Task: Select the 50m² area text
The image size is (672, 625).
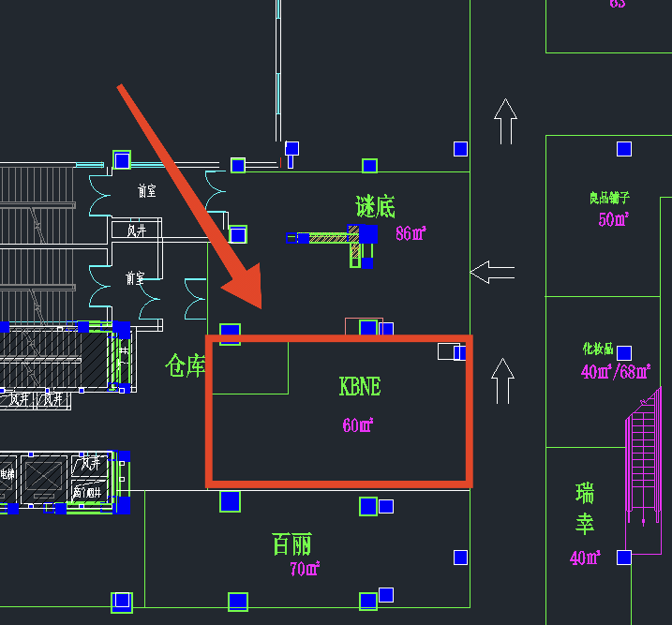Action: 613,219
